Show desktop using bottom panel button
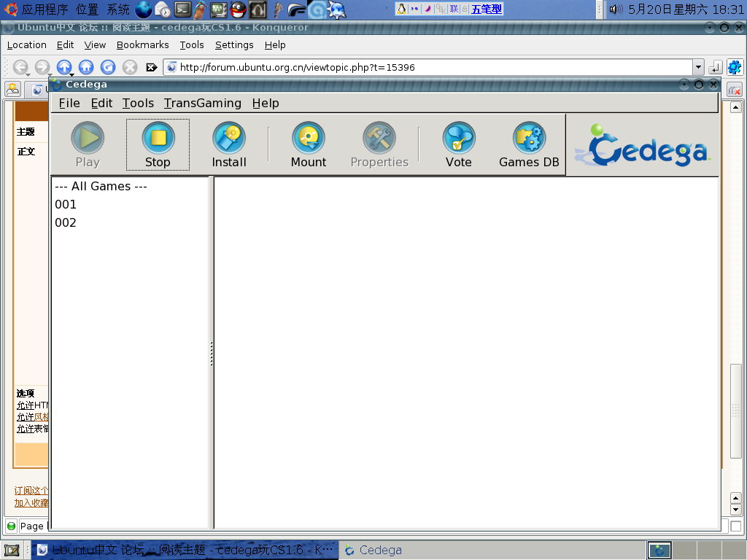This screenshot has width=747, height=560. (12, 550)
